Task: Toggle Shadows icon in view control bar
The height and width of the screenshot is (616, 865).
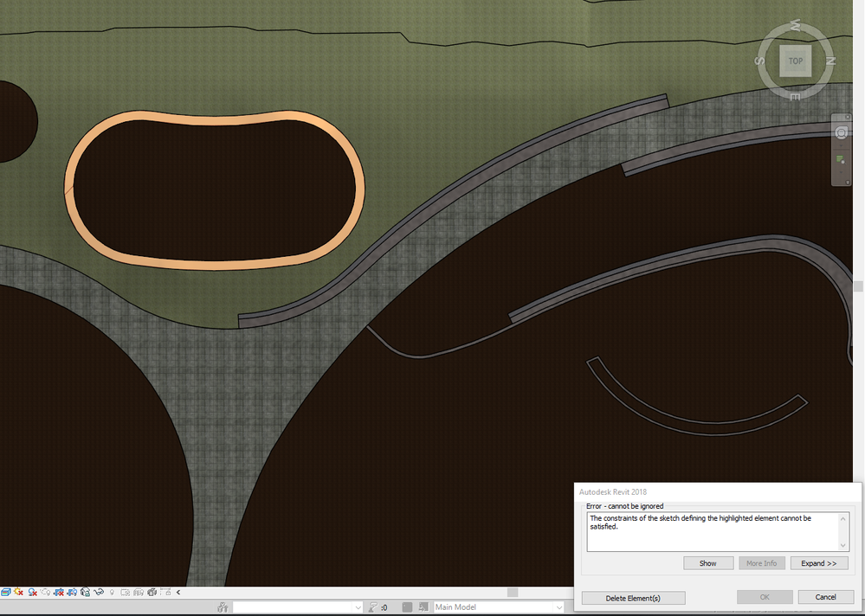Action: [33, 593]
